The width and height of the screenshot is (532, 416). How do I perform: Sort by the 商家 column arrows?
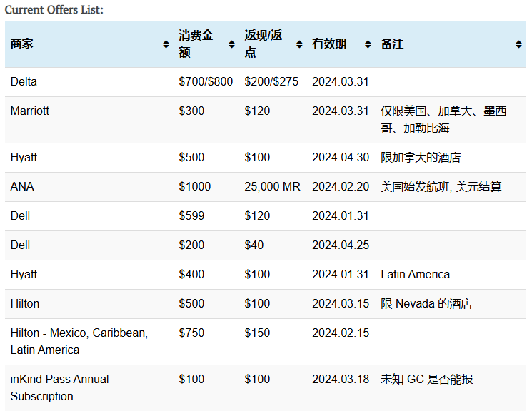click(x=166, y=44)
